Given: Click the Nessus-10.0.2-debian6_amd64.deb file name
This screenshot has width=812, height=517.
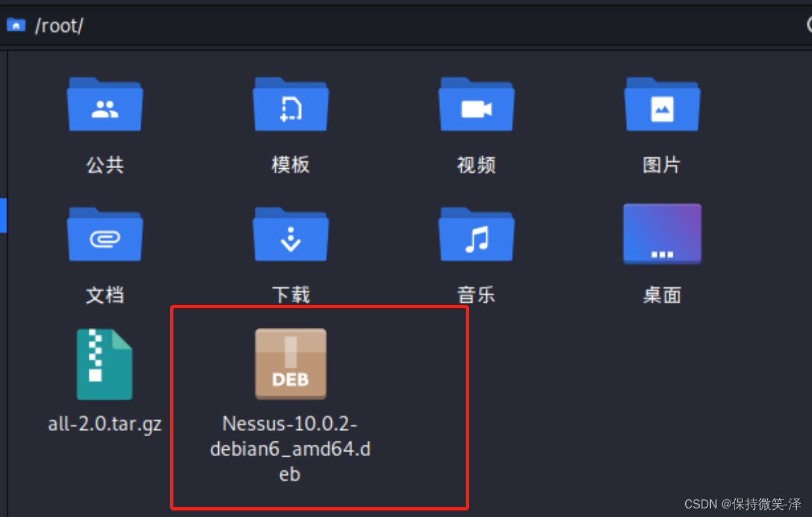Looking at the screenshot, I should click(x=290, y=449).
